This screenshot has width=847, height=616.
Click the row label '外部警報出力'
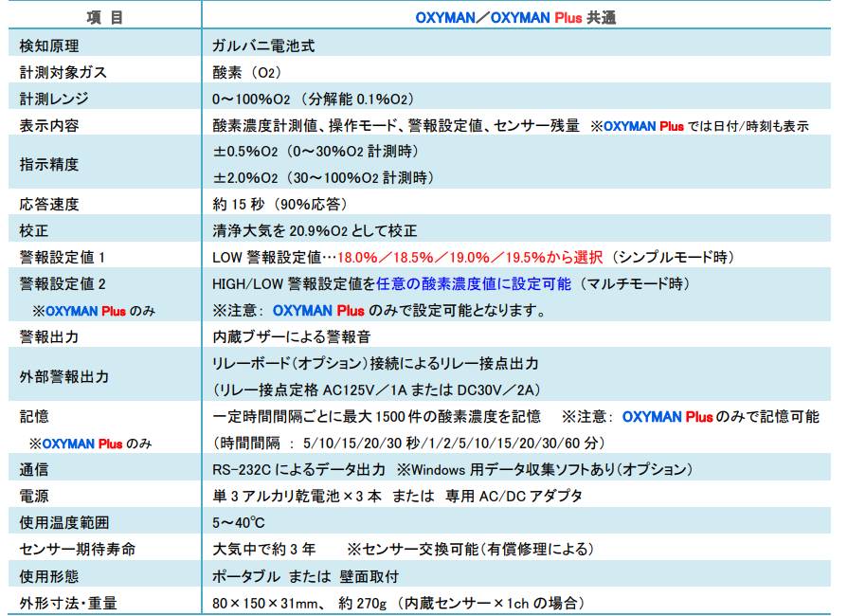(63, 376)
